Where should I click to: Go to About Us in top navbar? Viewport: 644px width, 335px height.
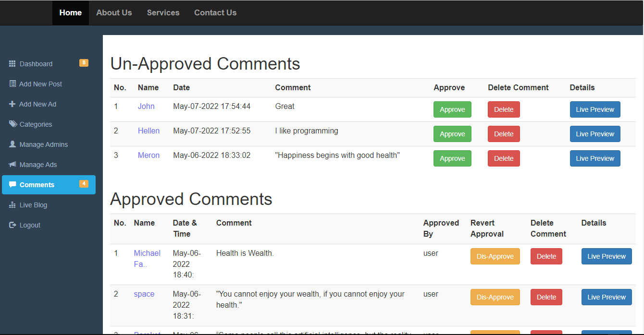point(114,13)
